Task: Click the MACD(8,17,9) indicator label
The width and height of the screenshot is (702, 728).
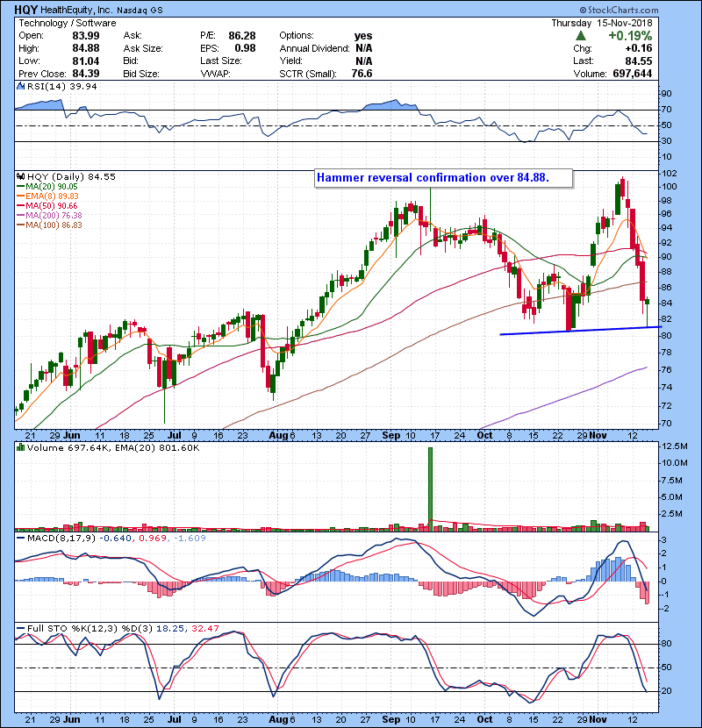Action: point(62,539)
